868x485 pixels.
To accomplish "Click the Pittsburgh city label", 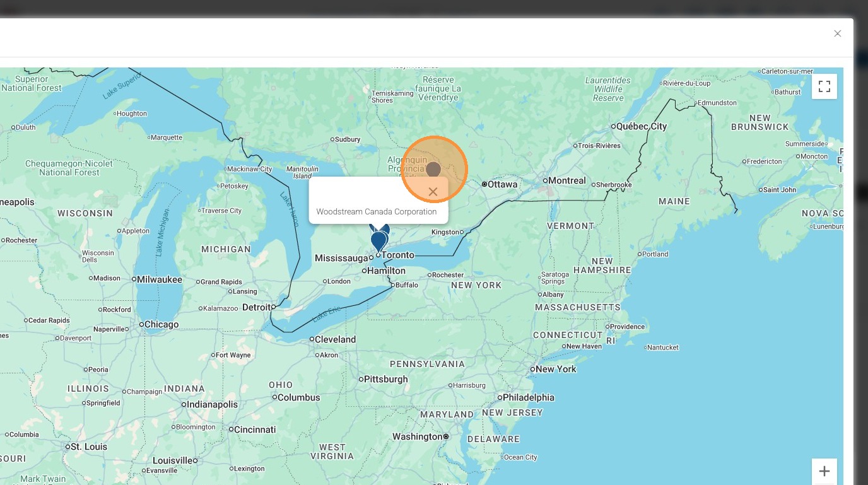I will coord(386,379).
